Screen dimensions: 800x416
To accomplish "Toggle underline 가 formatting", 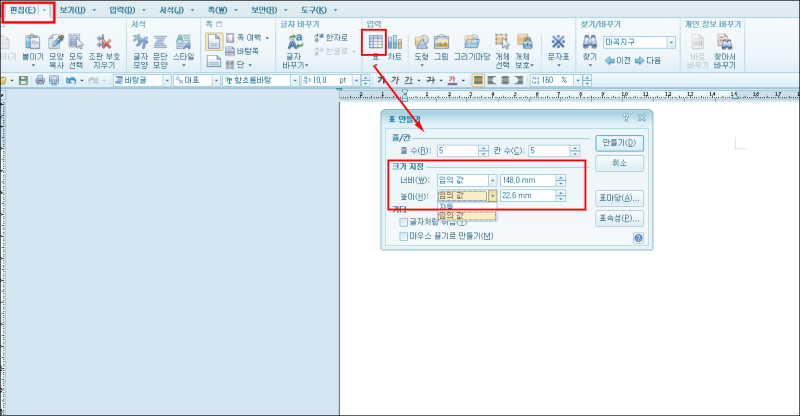I will [x=408, y=80].
